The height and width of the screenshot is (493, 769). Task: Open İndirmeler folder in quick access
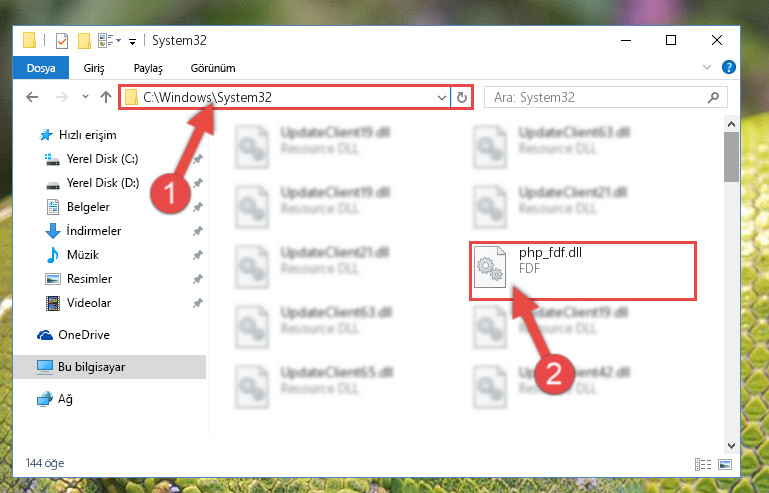[x=94, y=231]
